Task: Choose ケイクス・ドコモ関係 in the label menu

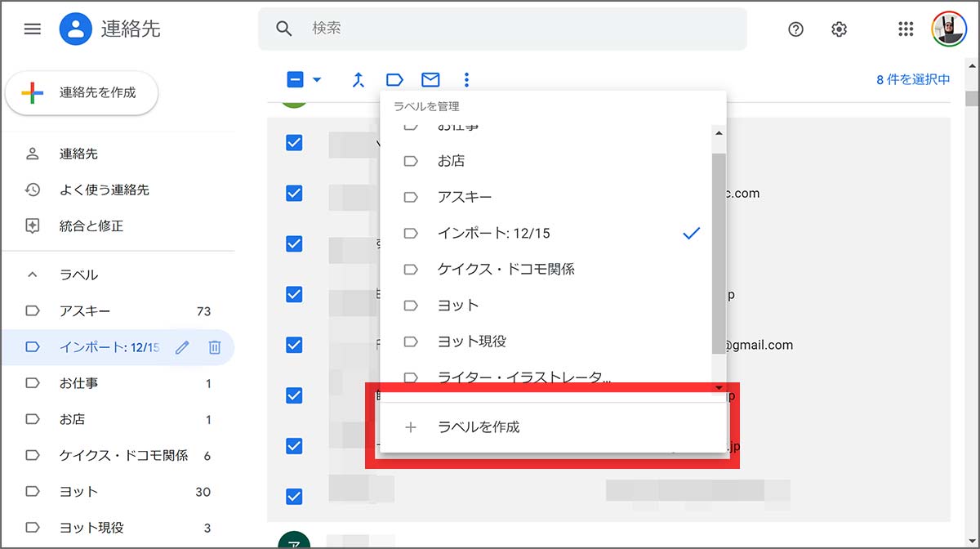Action: coord(506,269)
